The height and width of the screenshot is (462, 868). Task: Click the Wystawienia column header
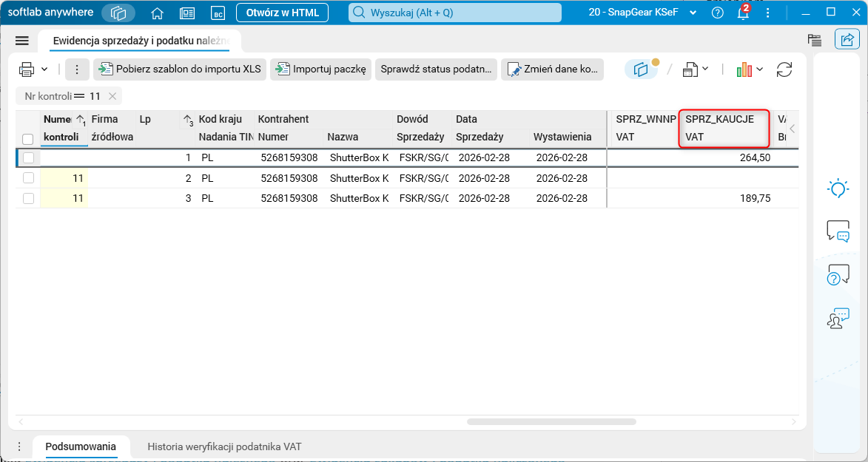(x=568, y=137)
